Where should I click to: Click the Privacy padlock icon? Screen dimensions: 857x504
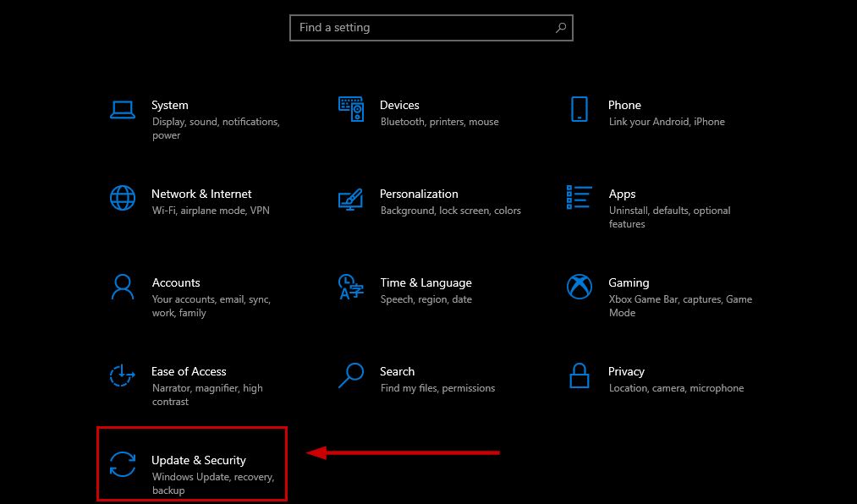click(580, 375)
